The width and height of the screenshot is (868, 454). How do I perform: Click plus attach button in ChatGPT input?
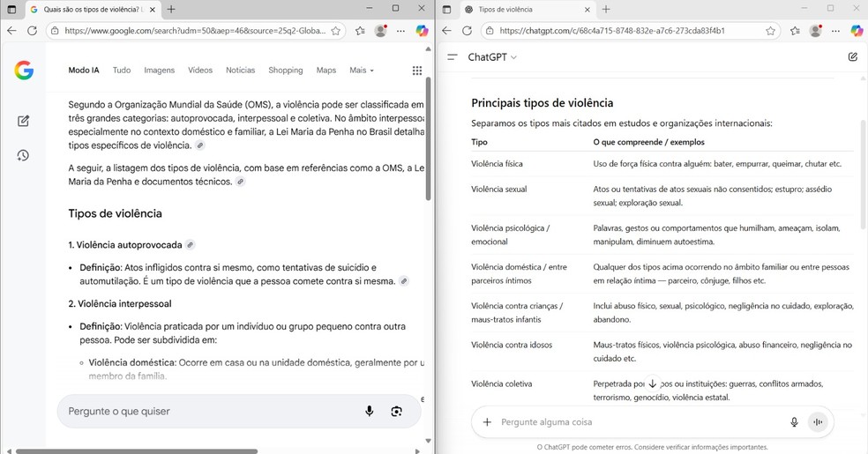[x=487, y=422]
